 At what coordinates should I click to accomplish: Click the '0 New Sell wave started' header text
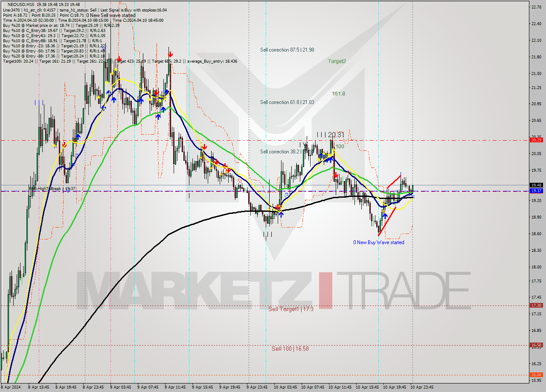pos(110,15)
